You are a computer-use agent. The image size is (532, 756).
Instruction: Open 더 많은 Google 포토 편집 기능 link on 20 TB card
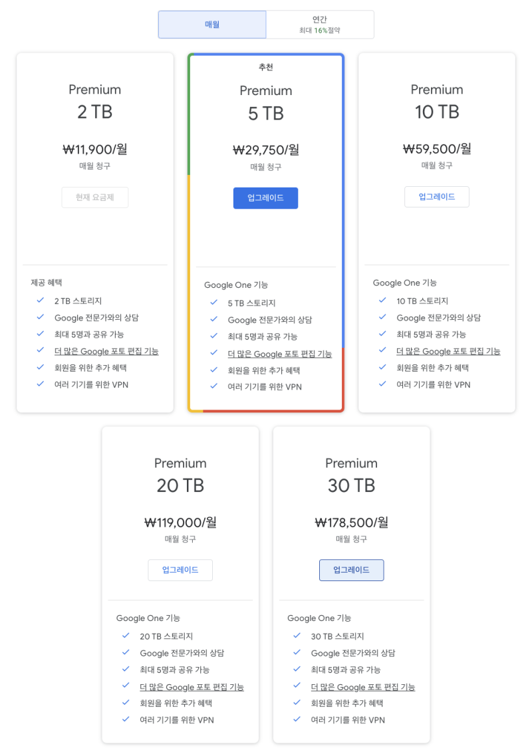192,687
